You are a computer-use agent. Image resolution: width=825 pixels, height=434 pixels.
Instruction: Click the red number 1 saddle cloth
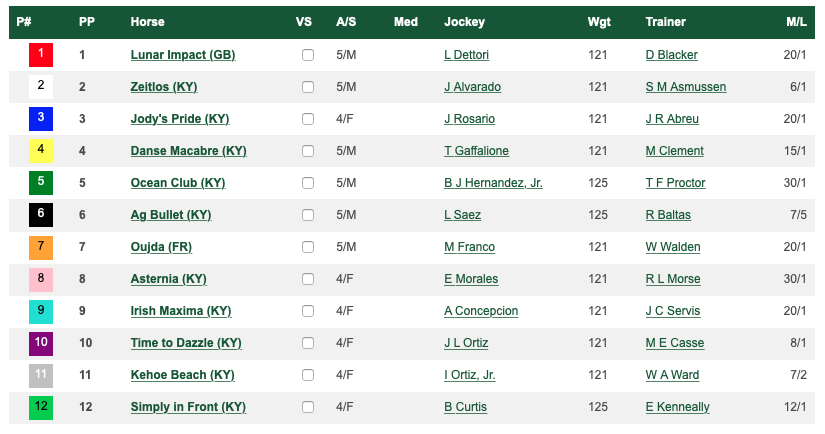[41, 55]
